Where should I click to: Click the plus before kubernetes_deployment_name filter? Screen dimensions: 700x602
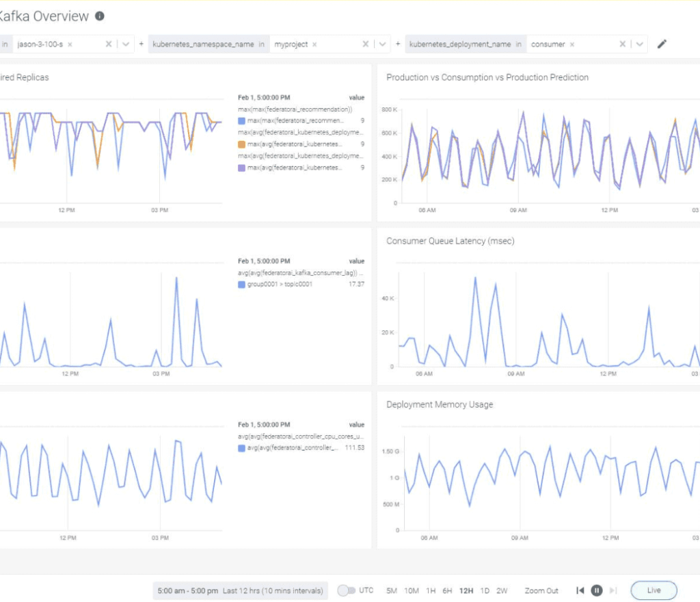[x=396, y=43]
